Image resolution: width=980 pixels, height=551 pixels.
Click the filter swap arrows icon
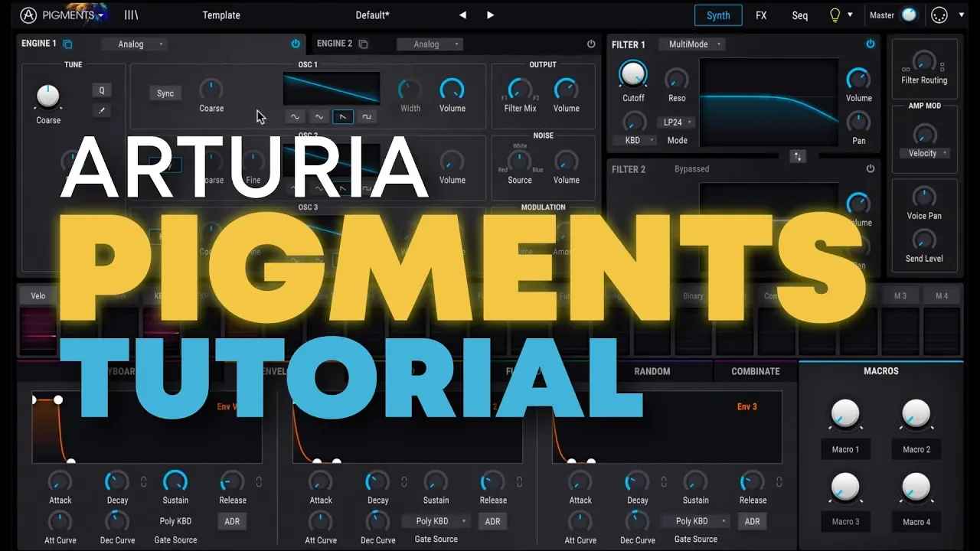pos(797,156)
